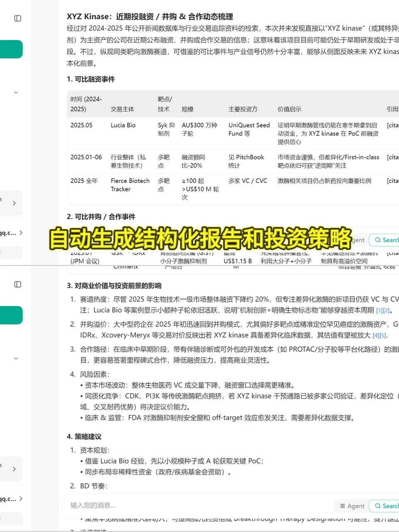Viewport: 399px width, 532px height.
Task: Click the 时间 (2024-2025) column header
Action: click(86, 104)
